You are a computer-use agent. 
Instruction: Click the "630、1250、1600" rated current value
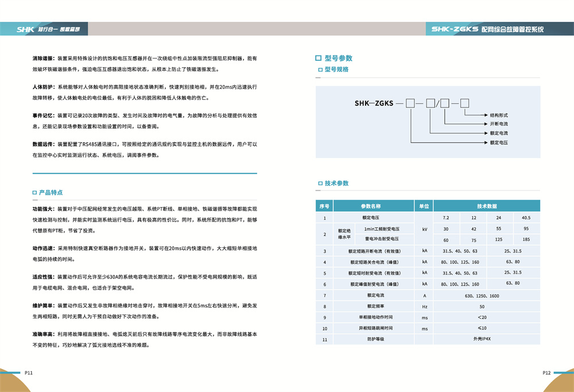pyautogui.click(x=482, y=296)
